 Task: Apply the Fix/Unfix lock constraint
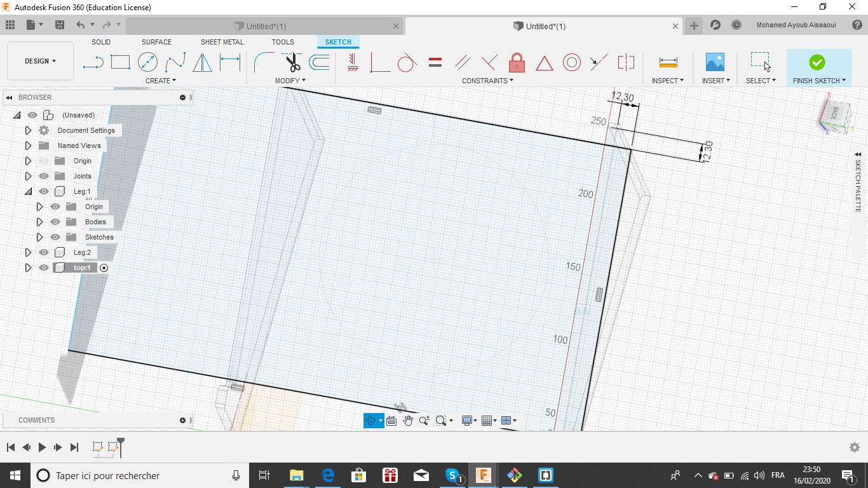click(517, 62)
